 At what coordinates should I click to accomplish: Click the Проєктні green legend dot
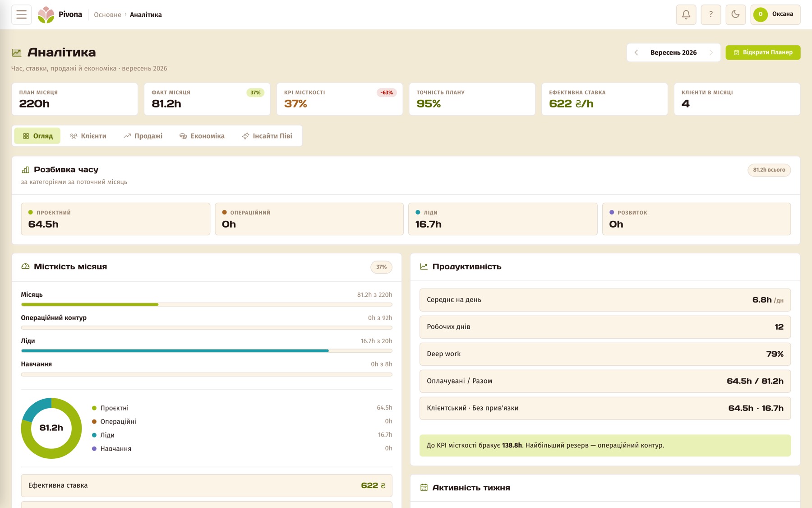pos(94,408)
